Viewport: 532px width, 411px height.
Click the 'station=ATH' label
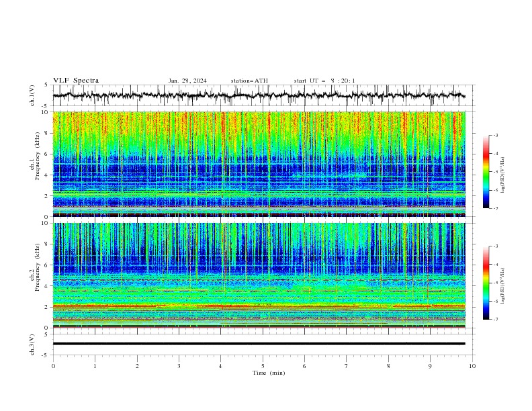point(249,81)
